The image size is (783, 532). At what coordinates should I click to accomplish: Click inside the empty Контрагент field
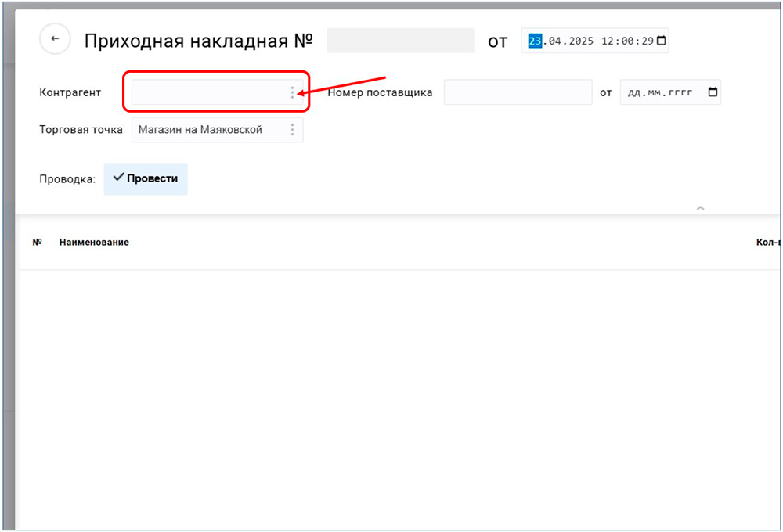point(207,92)
